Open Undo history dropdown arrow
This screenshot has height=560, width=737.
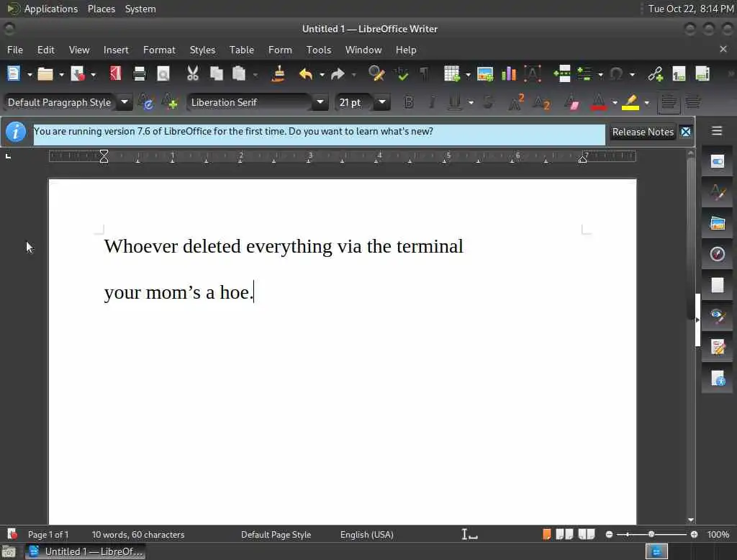click(x=322, y=74)
